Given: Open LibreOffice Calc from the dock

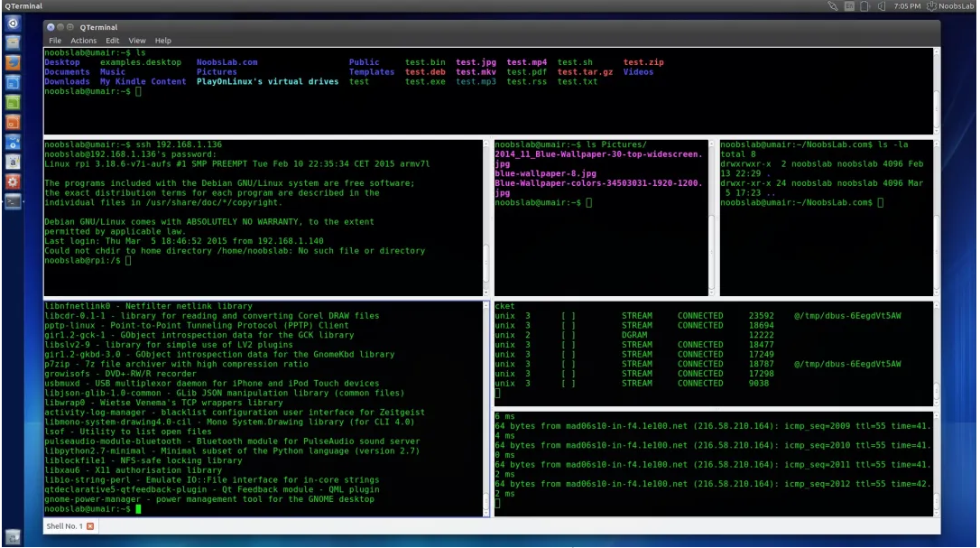Looking at the screenshot, I should pos(13,102).
